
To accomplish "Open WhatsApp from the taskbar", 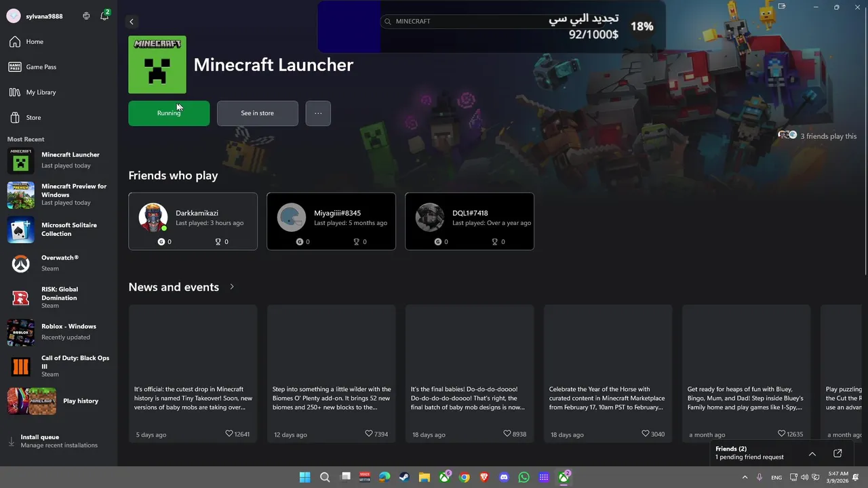I will tap(524, 477).
